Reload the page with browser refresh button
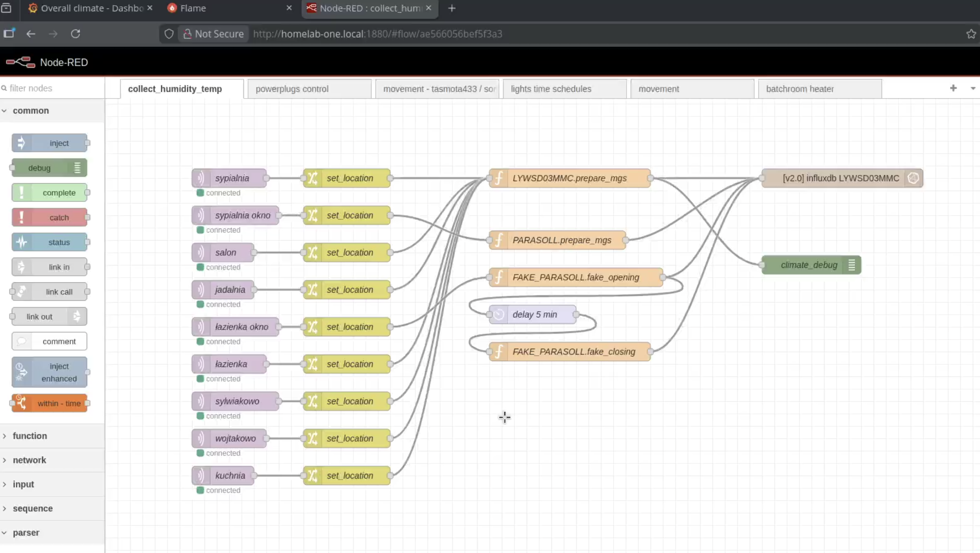The image size is (980, 553). point(76,34)
